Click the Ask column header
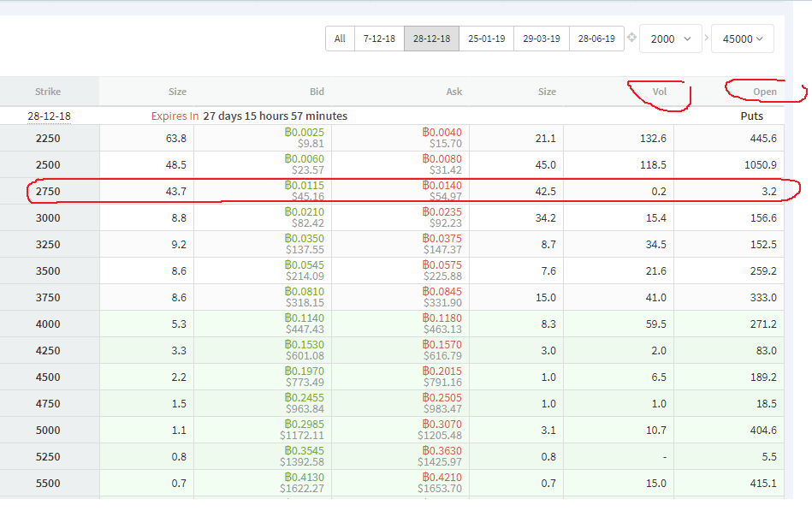 (453, 92)
